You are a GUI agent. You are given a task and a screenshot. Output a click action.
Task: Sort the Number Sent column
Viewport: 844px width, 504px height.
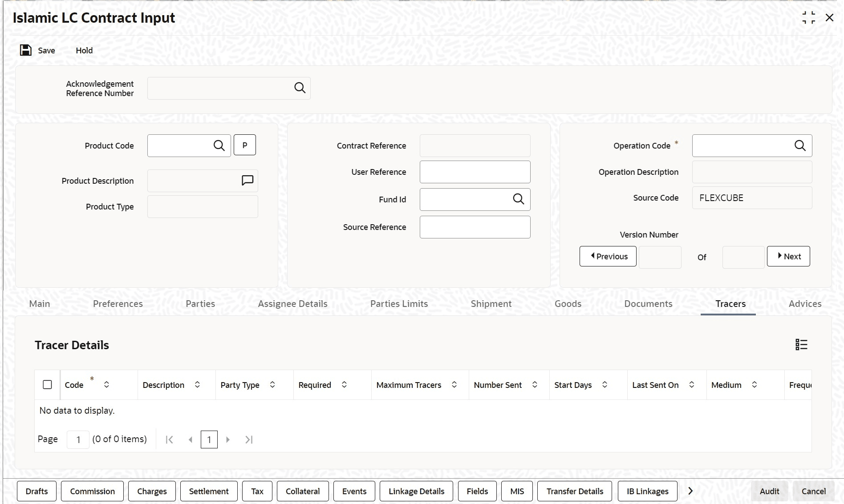point(535,385)
